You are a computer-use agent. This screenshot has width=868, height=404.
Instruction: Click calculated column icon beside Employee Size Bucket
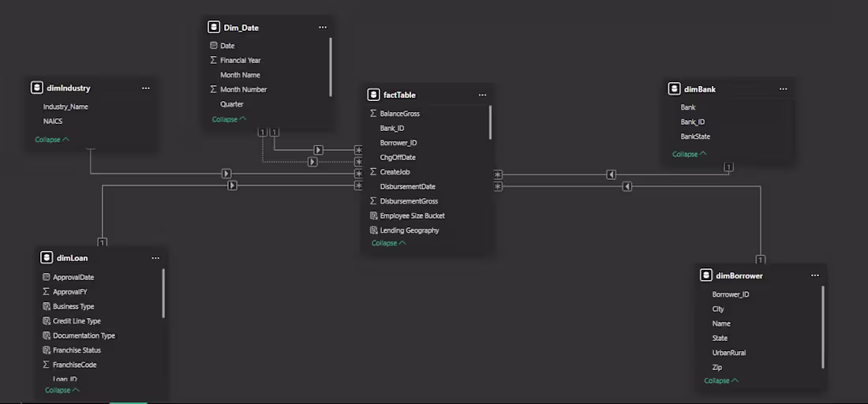coord(373,215)
